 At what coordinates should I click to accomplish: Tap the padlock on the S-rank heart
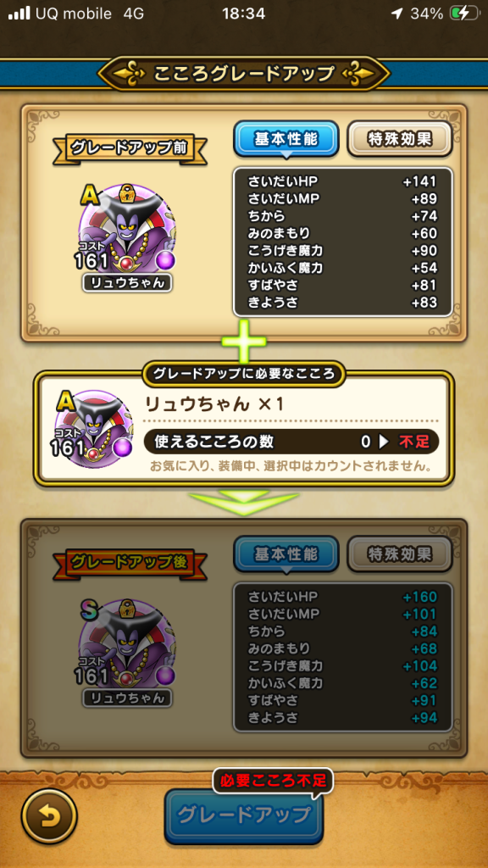128,609
